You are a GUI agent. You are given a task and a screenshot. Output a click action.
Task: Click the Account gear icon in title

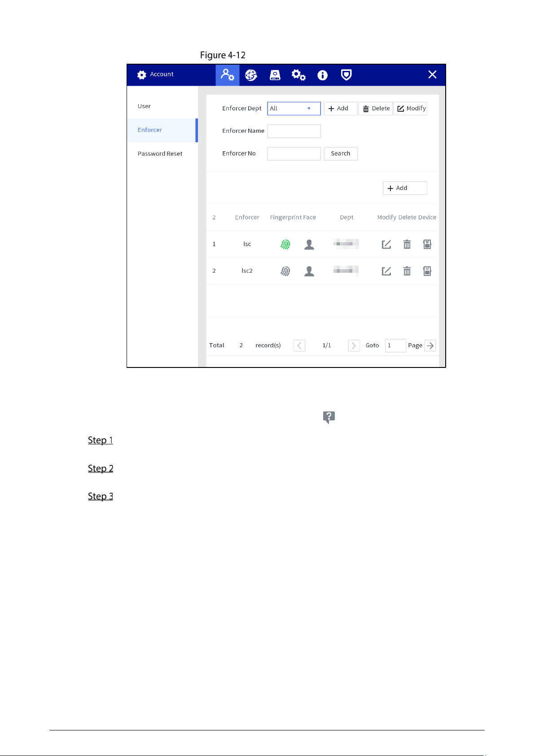point(142,74)
